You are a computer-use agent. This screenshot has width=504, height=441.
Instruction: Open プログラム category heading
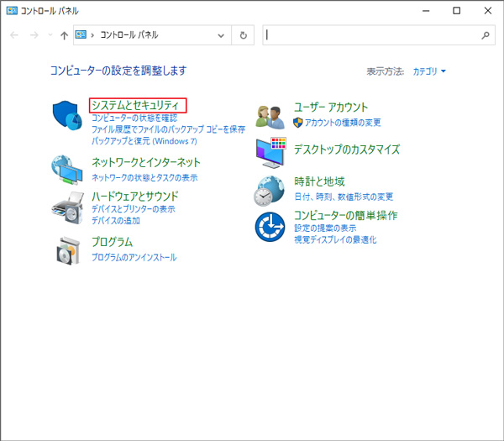coord(113,242)
